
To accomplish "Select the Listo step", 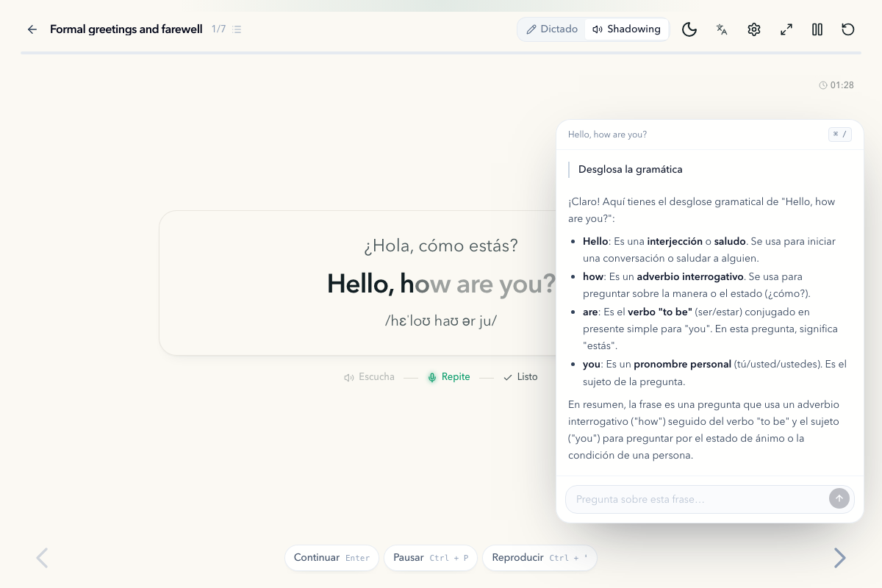I will click(x=520, y=377).
